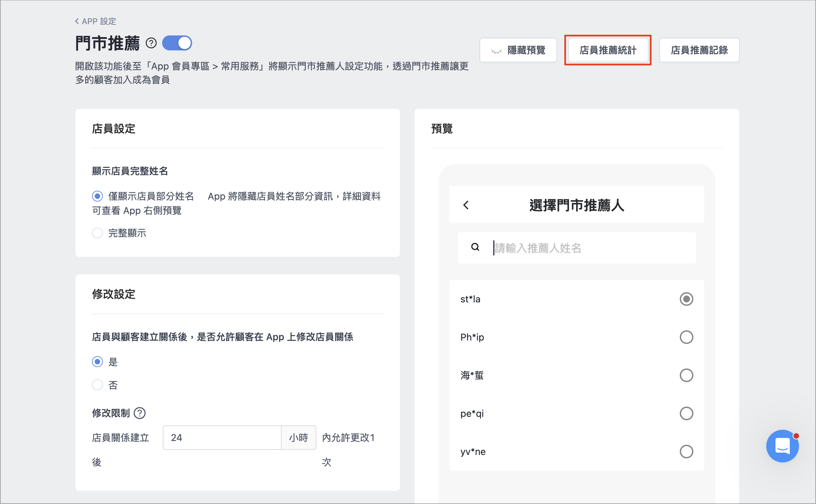The image size is (816, 504).
Task: Click the pe*qi name in list
Action: [472, 413]
